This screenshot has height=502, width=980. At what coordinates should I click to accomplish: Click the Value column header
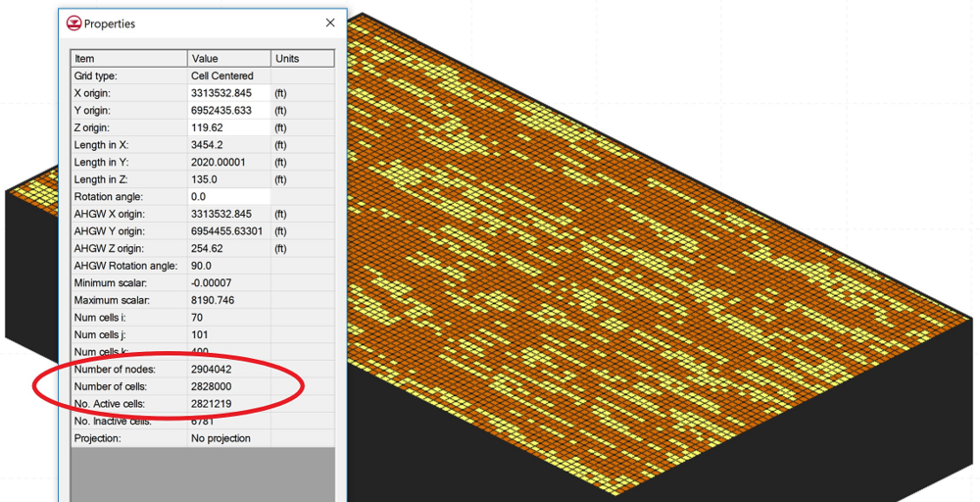click(x=228, y=59)
